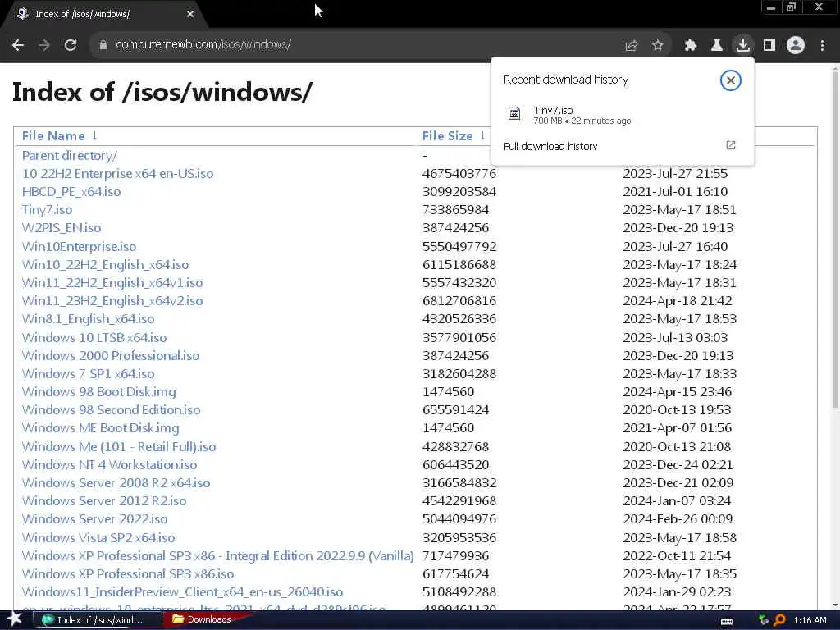Image resolution: width=840 pixels, height=630 pixels.
Task: Download Windows ME Boot Disk.img
Action: (x=100, y=428)
